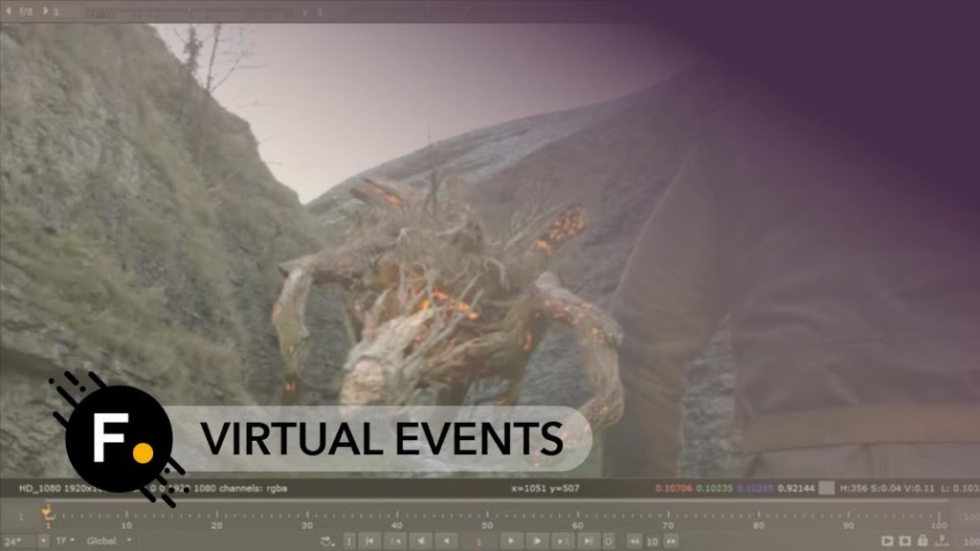Image resolution: width=980 pixels, height=551 pixels.
Task: Click frame 50 on the timeline
Action: pos(487,517)
